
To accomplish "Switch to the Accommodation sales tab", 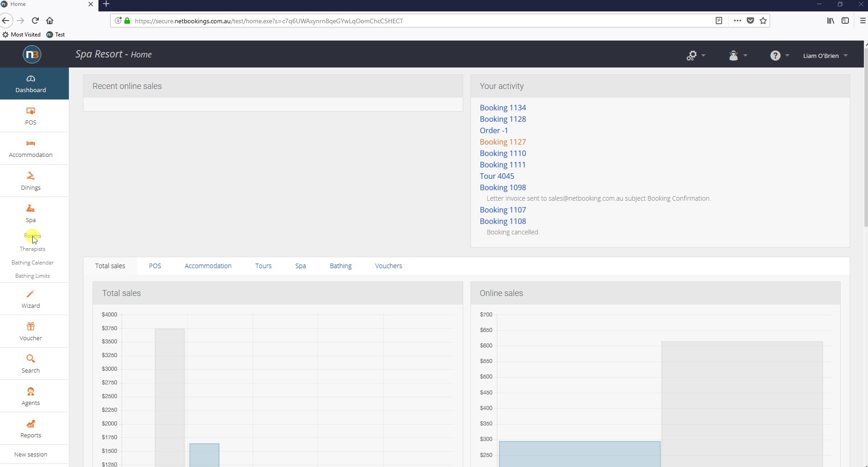I will click(208, 266).
